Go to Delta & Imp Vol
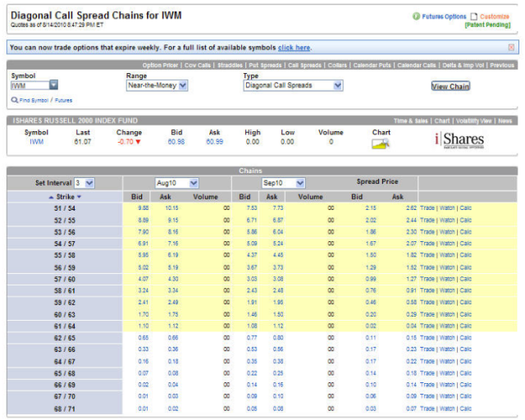525x420 pixels. 463,66
